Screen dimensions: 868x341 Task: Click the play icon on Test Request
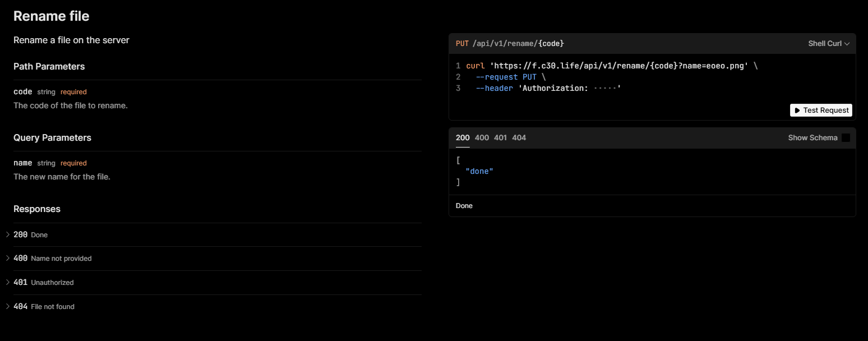coord(797,110)
